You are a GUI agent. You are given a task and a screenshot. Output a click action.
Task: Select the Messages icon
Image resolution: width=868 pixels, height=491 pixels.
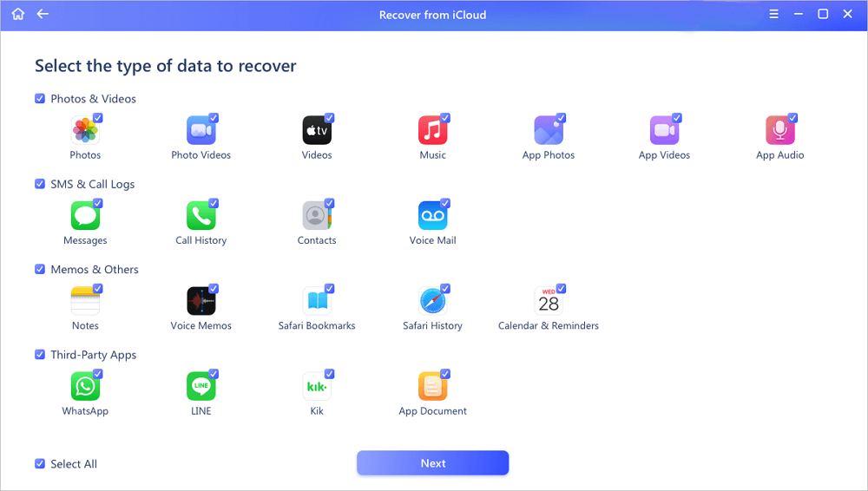(x=85, y=216)
